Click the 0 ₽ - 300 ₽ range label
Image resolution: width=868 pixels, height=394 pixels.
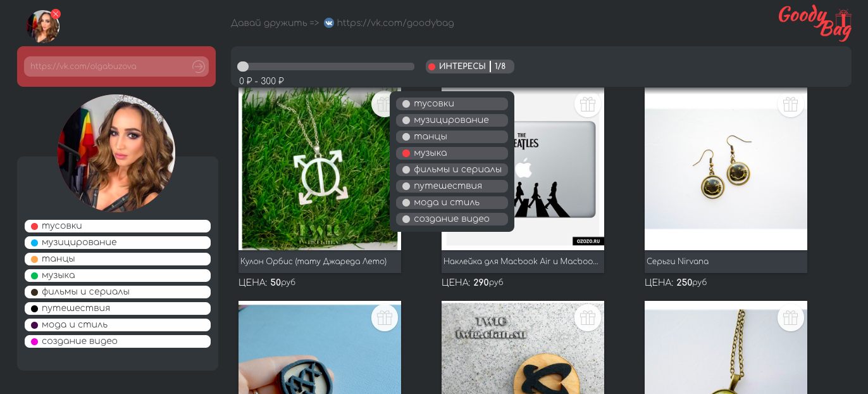pyautogui.click(x=261, y=81)
